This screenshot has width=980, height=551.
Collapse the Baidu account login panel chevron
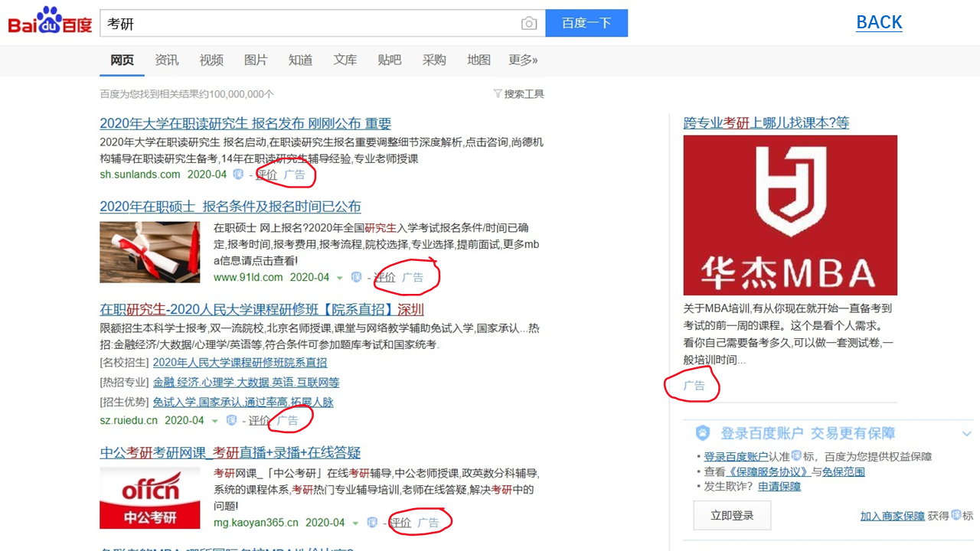966,434
